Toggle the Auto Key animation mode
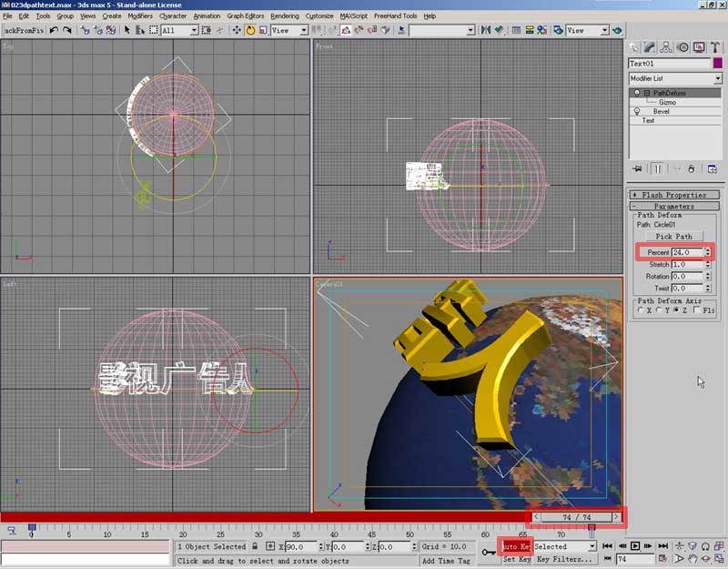The height and width of the screenshot is (569, 728). pos(515,546)
